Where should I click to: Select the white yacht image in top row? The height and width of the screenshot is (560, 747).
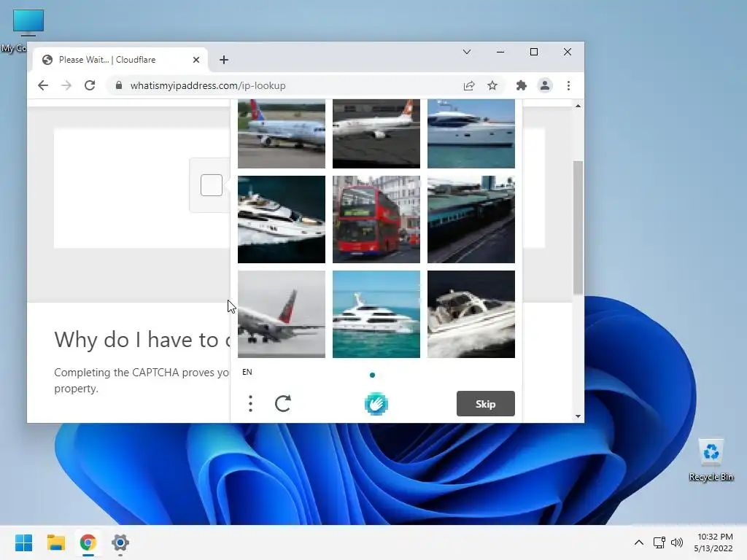[x=471, y=134]
